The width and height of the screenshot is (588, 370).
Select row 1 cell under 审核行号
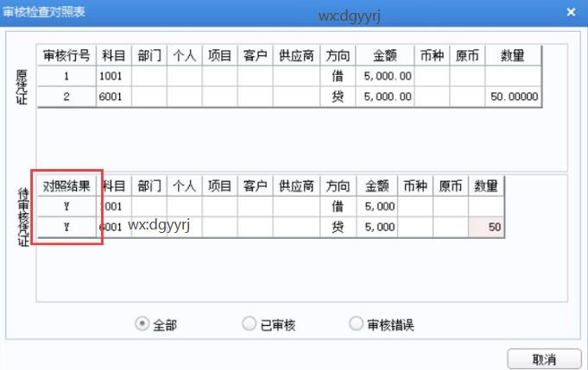pyautogui.click(x=66, y=76)
